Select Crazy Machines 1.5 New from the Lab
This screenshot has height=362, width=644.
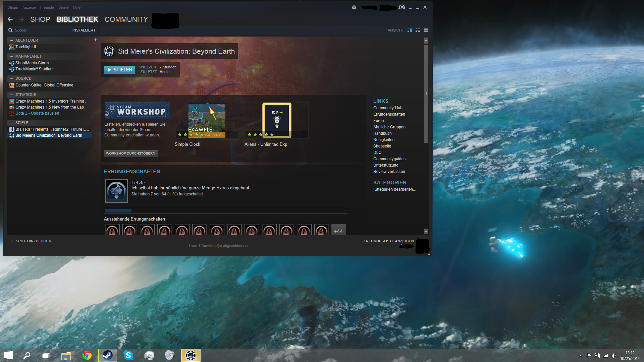click(x=50, y=107)
